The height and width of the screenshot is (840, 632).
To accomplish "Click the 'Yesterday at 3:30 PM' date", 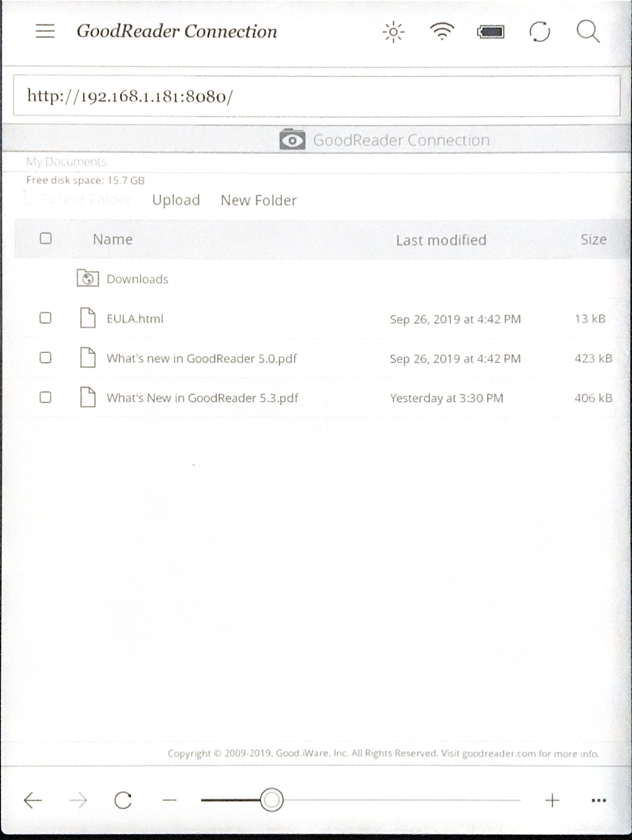I will [446, 398].
